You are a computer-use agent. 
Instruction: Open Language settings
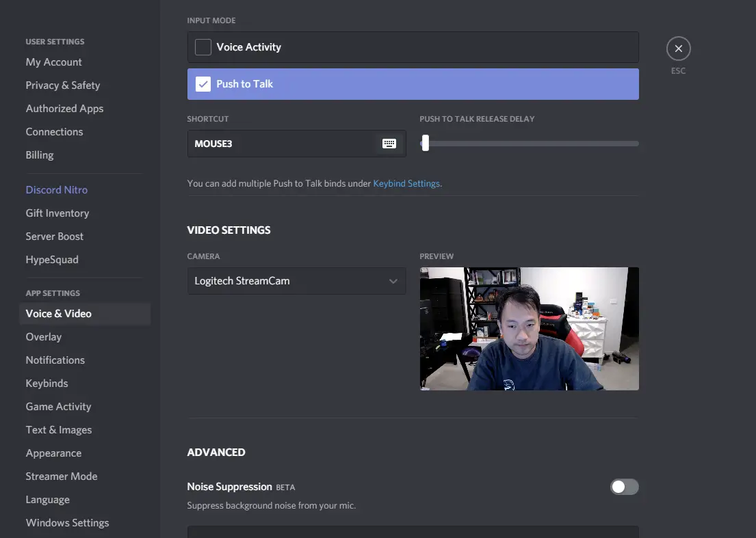tap(47, 500)
